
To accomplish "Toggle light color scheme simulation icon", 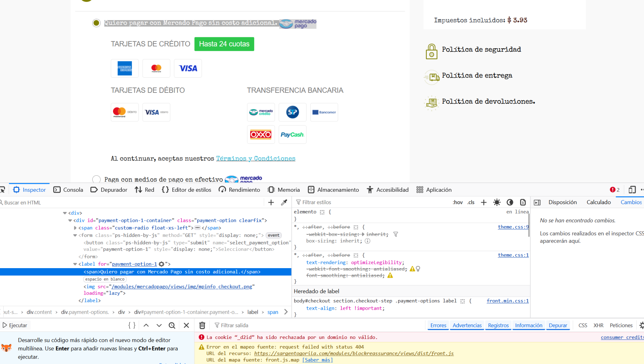I will (497, 202).
